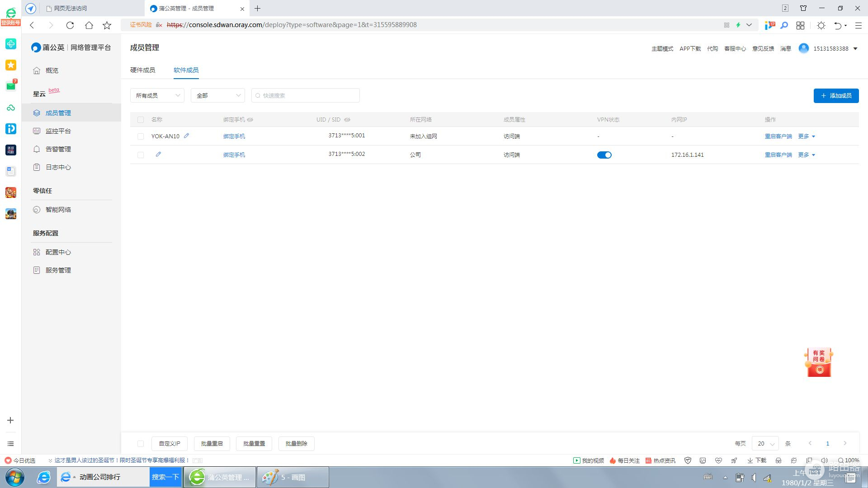Bookmark page with the star icon
The width and height of the screenshot is (868, 488).
pyautogui.click(x=107, y=25)
